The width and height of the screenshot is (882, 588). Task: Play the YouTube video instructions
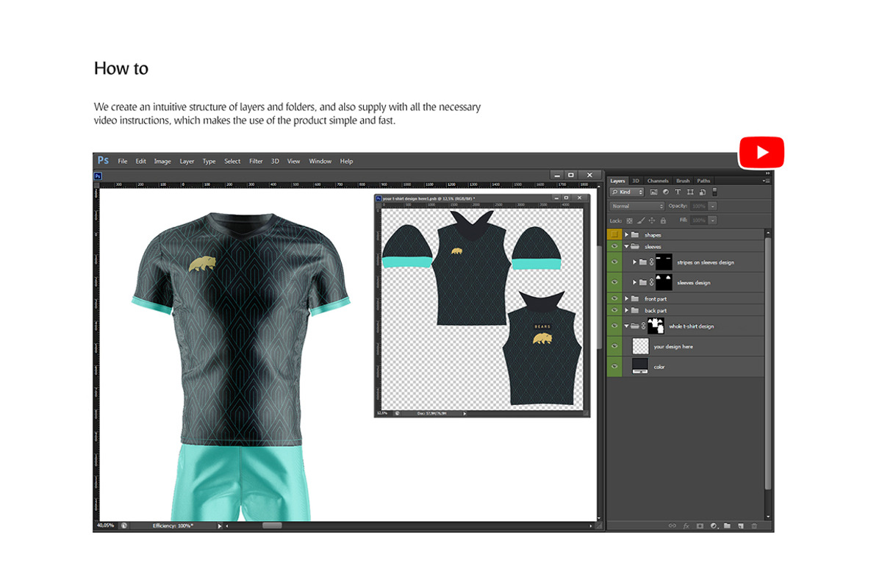coord(761,153)
